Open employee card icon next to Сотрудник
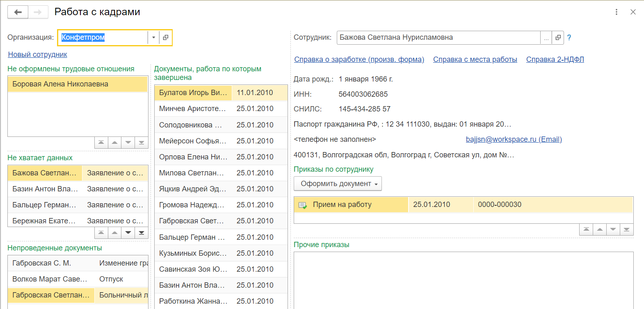 [x=558, y=38]
